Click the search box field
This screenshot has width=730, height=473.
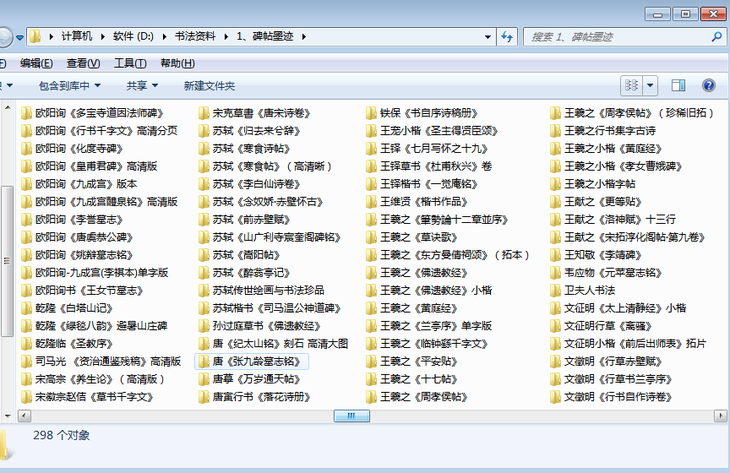(610, 36)
